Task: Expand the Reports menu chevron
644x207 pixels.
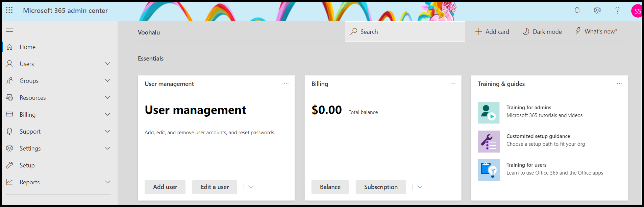Action: [x=107, y=182]
